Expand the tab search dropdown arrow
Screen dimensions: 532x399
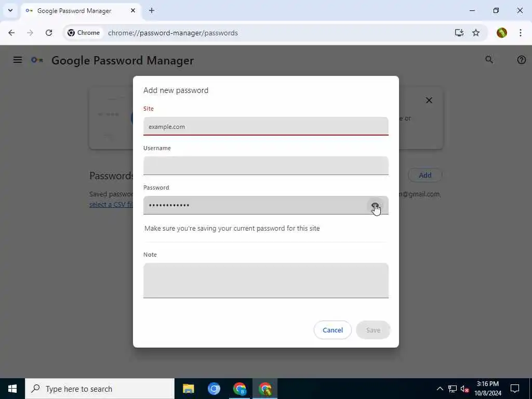pyautogui.click(x=10, y=10)
